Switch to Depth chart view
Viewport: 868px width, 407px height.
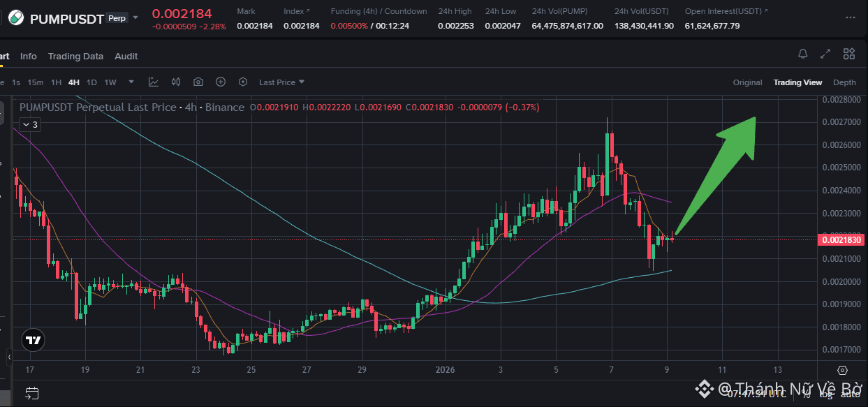click(x=844, y=82)
